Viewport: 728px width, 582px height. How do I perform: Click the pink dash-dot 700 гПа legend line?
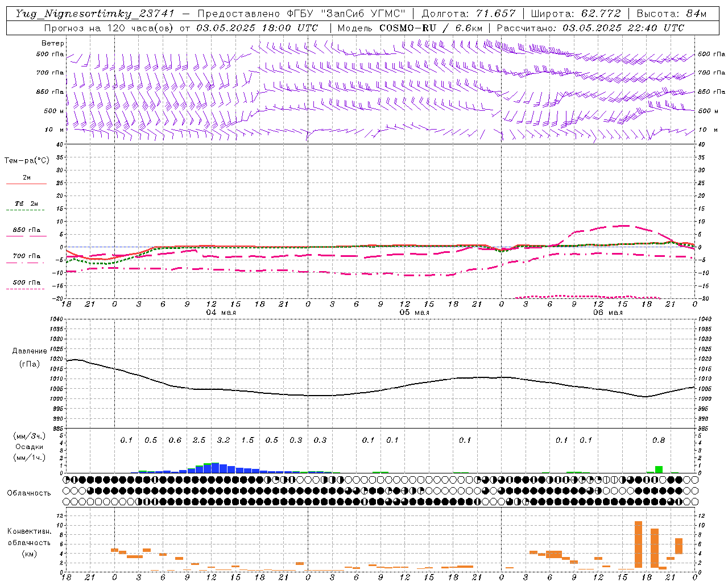[x=25, y=263]
